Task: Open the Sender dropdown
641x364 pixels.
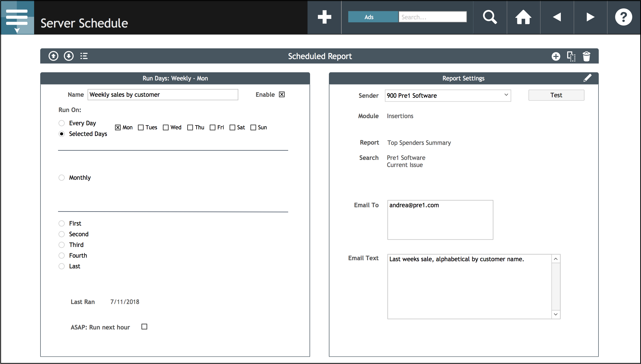Action: [x=448, y=95]
